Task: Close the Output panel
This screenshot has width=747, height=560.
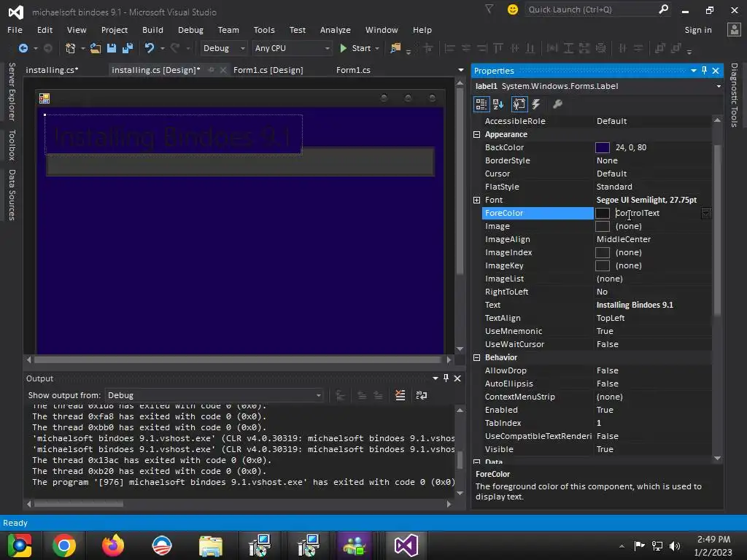Action: (457, 378)
